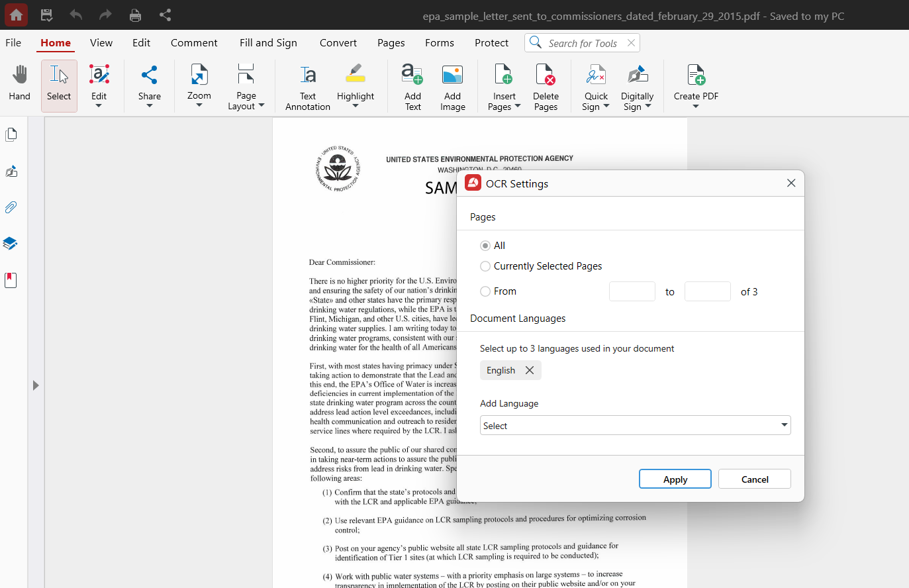Select the From page range radio button
This screenshot has height=588, width=909.
pyautogui.click(x=485, y=291)
